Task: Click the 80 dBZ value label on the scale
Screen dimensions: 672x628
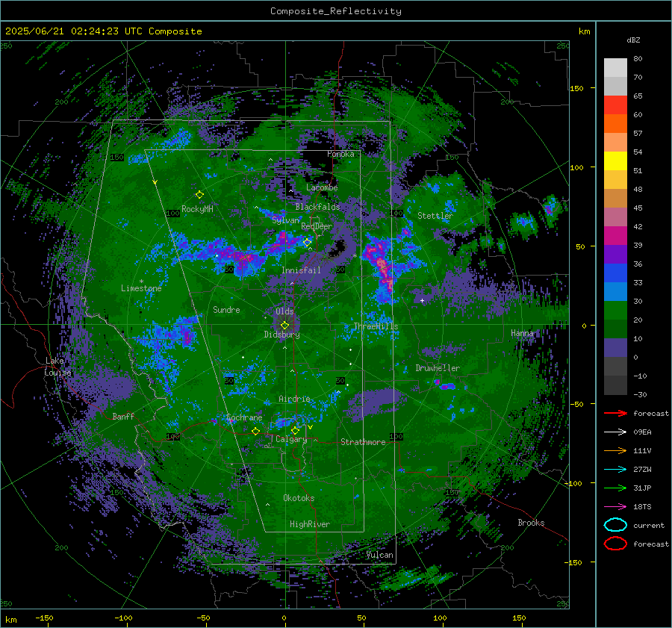Action: [x=638, y=58]
